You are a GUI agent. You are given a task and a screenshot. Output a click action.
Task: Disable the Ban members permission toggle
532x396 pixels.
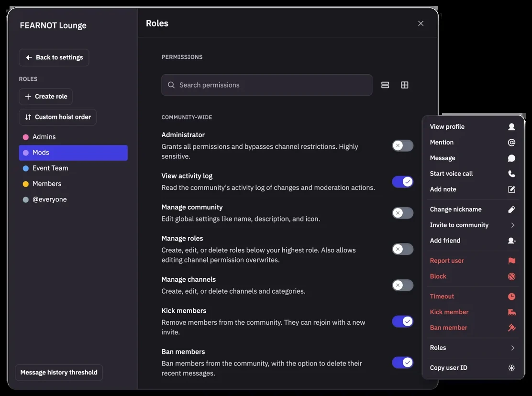pos(403,363)
